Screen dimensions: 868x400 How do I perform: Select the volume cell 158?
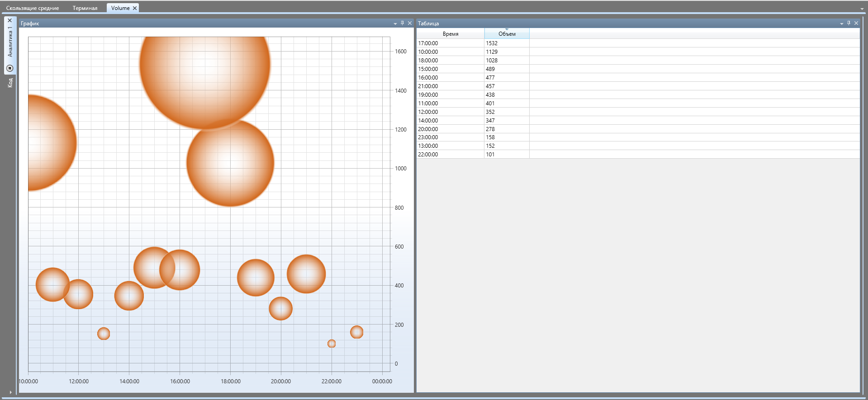click(x=507, y=137)
